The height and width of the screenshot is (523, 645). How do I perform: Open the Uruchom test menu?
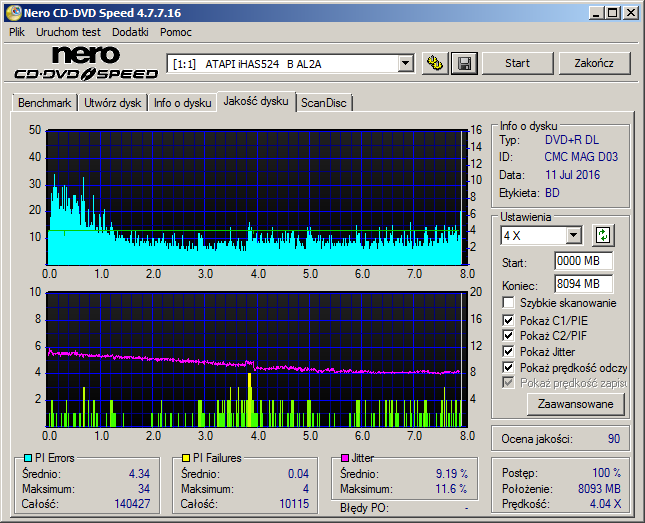(68, 32)
